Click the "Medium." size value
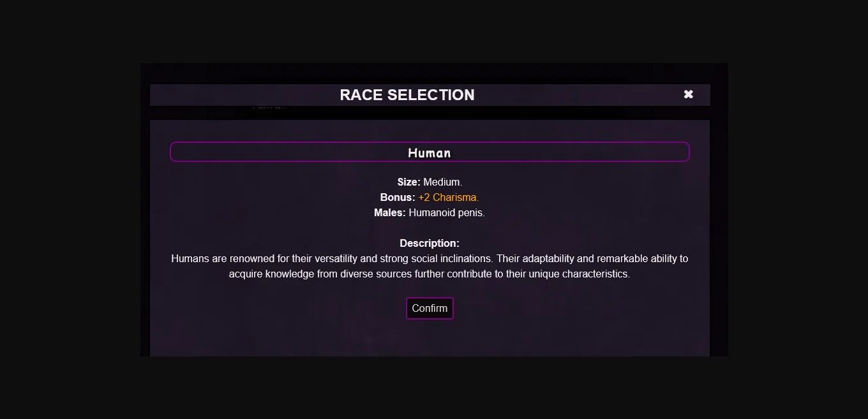 tap(442, 182)
